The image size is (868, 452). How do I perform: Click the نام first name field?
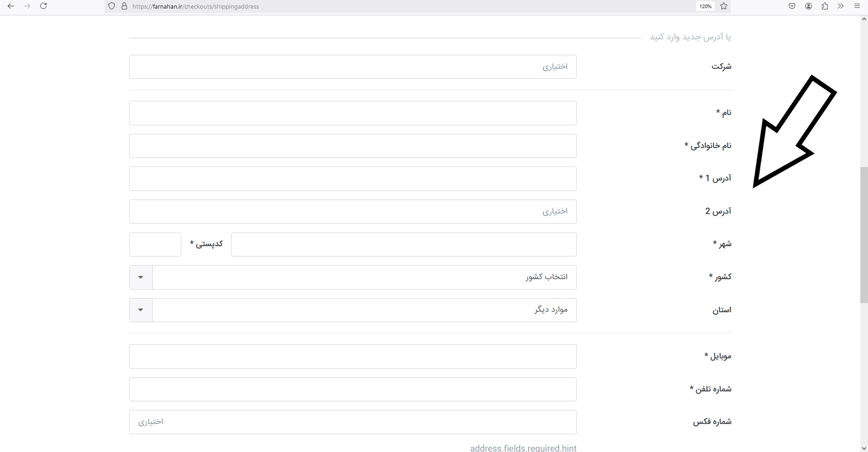click(x=353, y=113)
